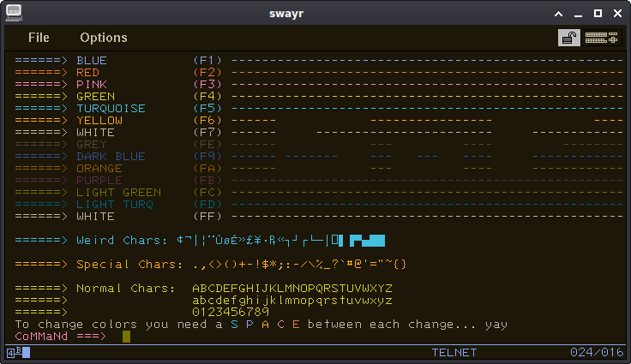Click the (F1) code text

(207, 60)
